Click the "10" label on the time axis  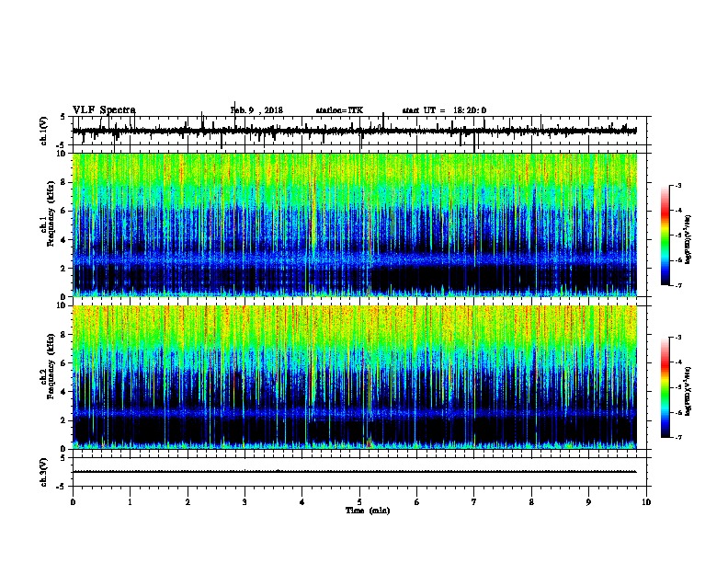(x=646, y=502)
